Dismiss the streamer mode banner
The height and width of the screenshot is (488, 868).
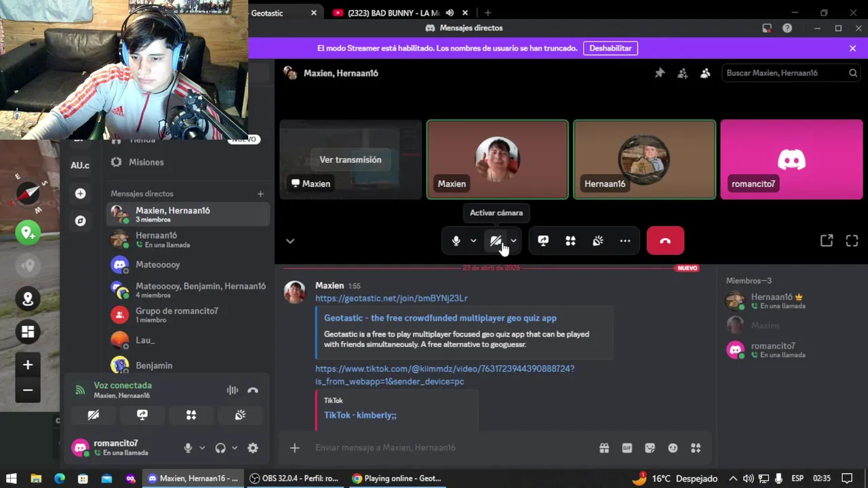[x=853, y=48]
